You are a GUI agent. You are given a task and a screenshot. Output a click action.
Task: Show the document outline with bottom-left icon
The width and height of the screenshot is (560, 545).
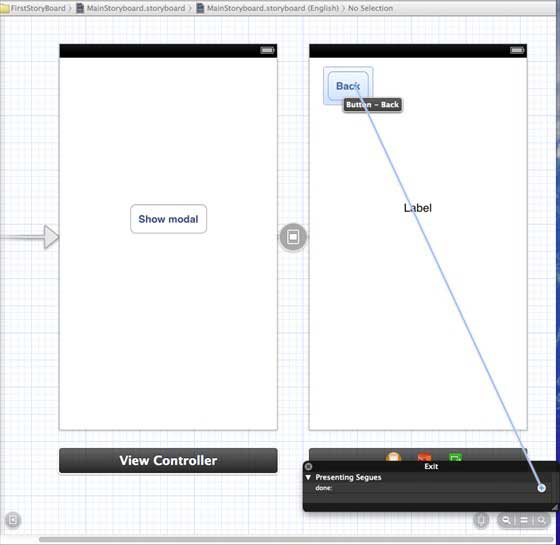tap(13, 520)
